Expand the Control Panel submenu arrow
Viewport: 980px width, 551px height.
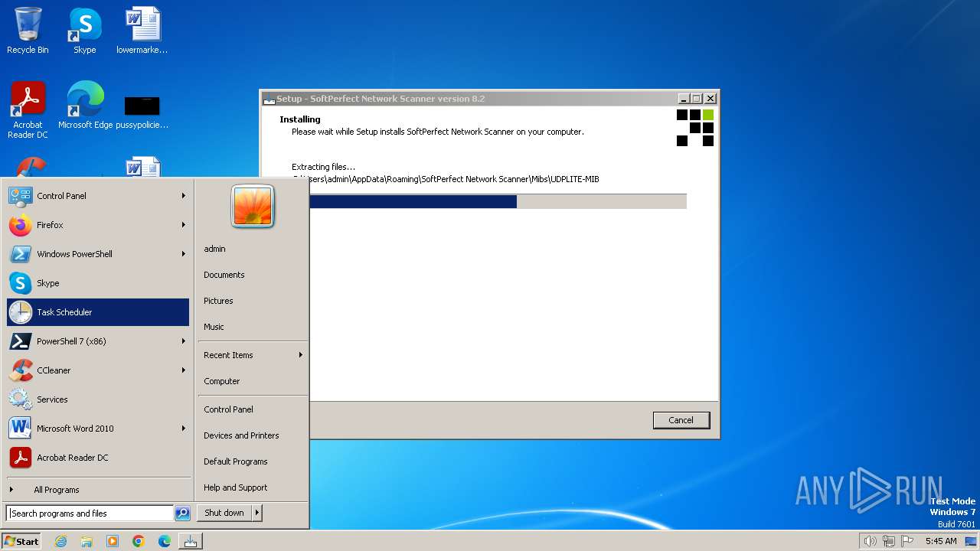coord(184,196)
